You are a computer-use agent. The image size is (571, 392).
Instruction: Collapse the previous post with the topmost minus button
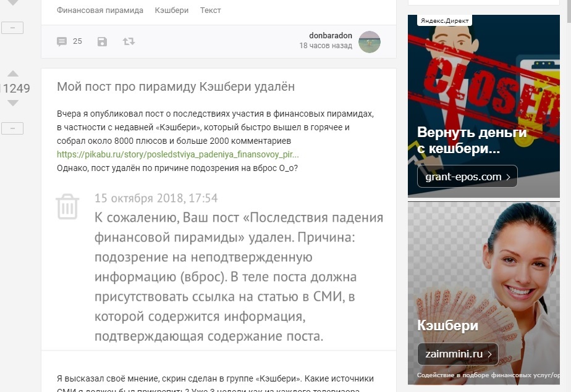click(12, 27)
